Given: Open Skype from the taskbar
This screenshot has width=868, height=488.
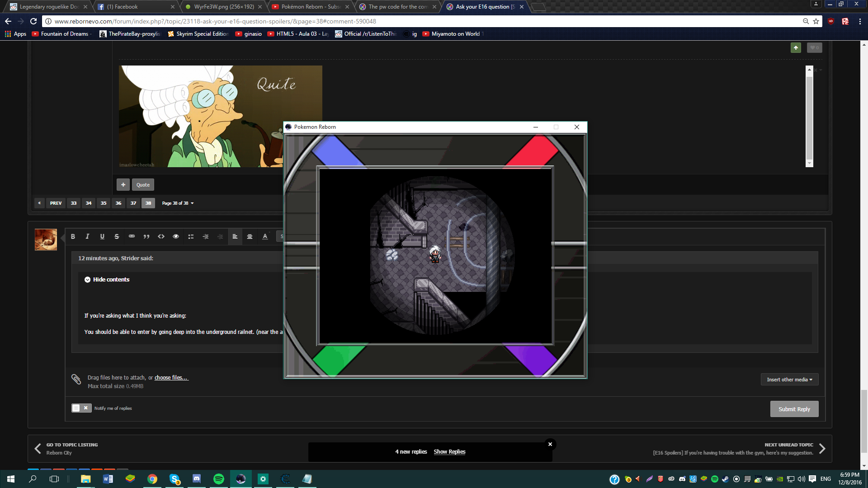Looking at the screenshot, I should pyautogui.click(x=175, y=479).
